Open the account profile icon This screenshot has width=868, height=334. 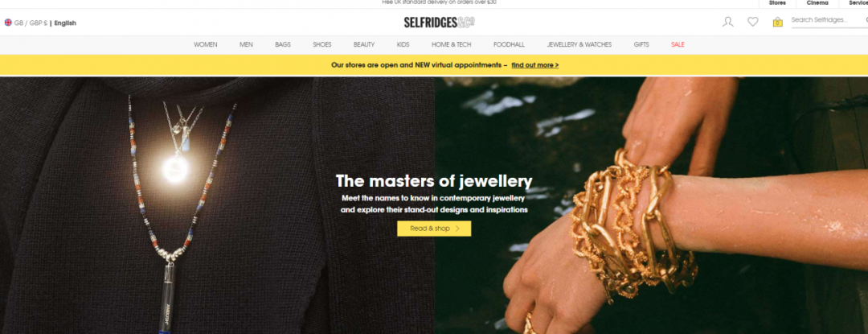(x=728, y=23)
